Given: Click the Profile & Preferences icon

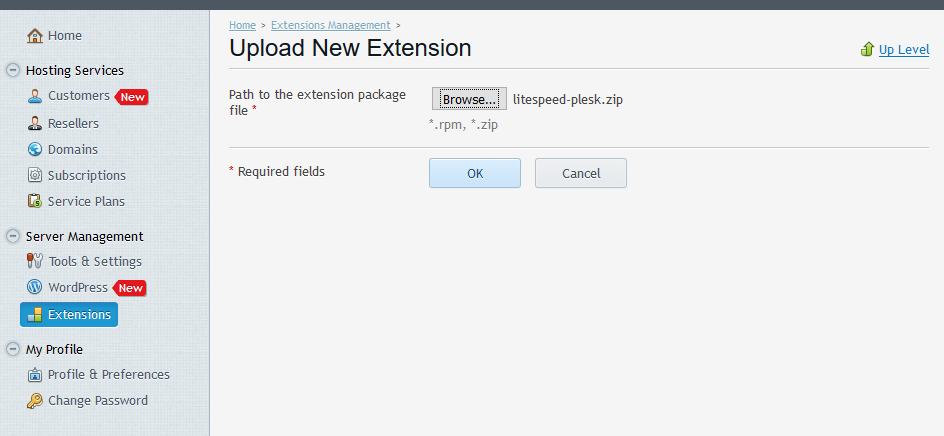Looking at the screenshot, I should click(35, 375).
